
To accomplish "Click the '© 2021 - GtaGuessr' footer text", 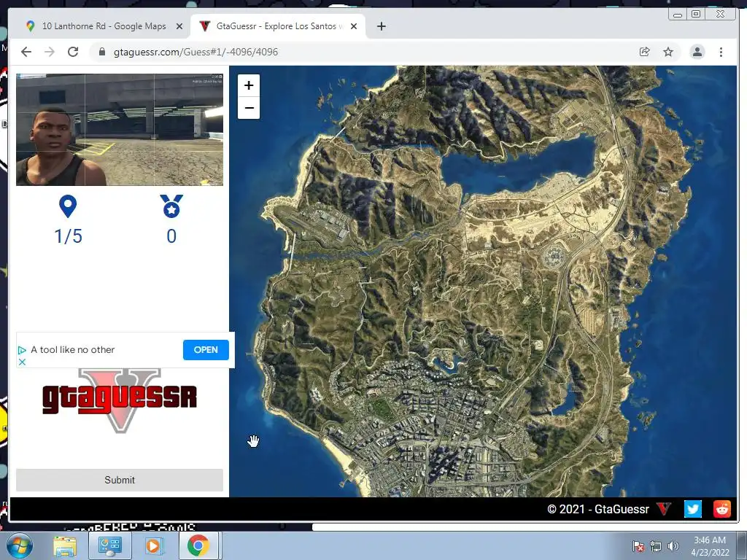I will 598,509.
